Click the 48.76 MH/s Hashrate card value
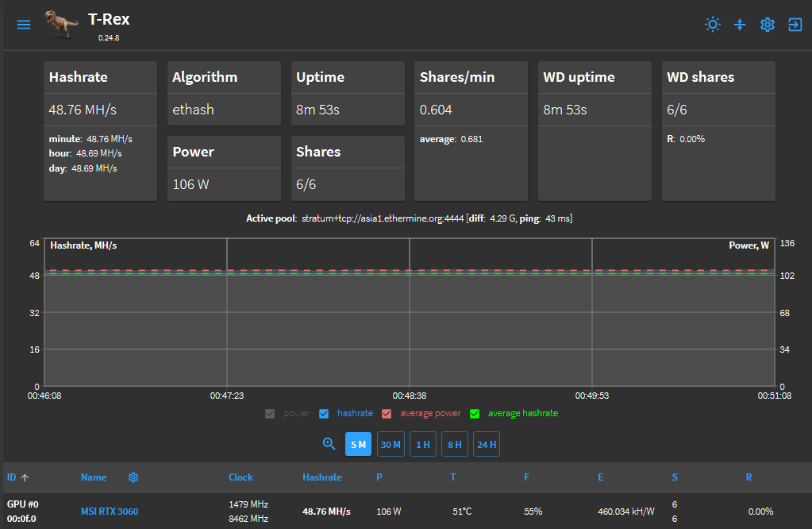 [83, 110]
